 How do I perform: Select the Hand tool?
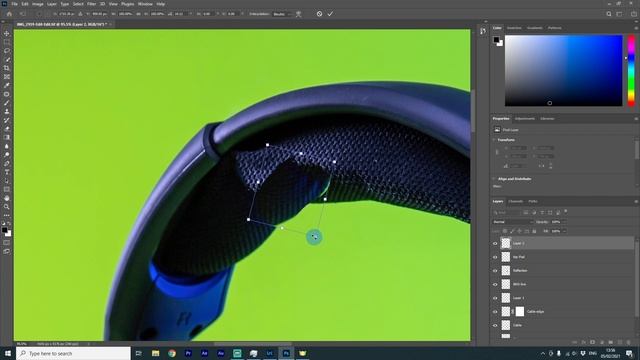point(7,198)
